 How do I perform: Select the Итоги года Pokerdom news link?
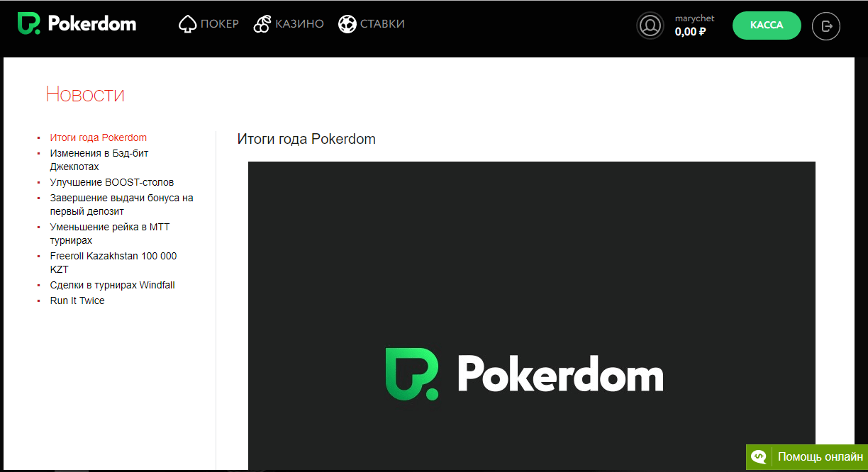(x=98, y=137)
